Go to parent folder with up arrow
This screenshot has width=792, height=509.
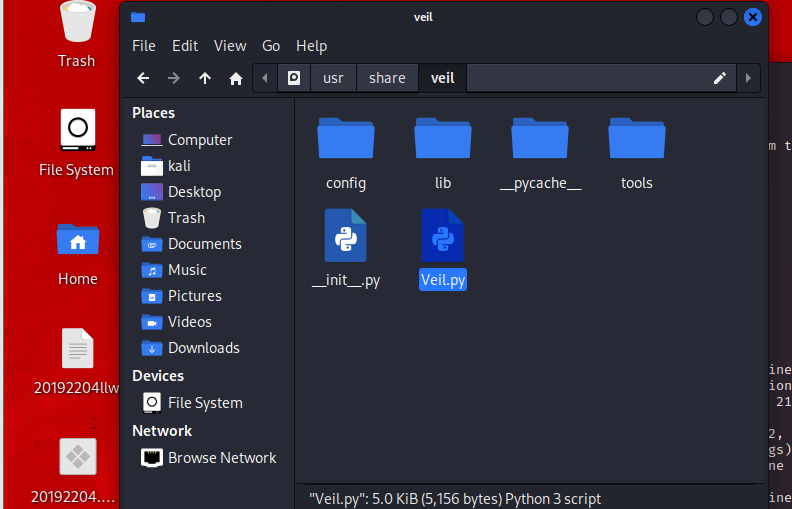[x=205, y=78]
